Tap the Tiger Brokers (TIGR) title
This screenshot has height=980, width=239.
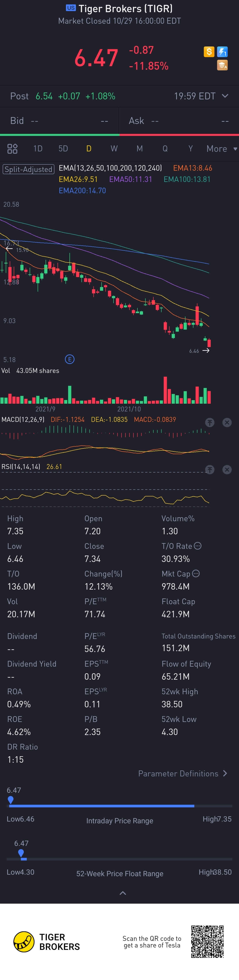126,8
